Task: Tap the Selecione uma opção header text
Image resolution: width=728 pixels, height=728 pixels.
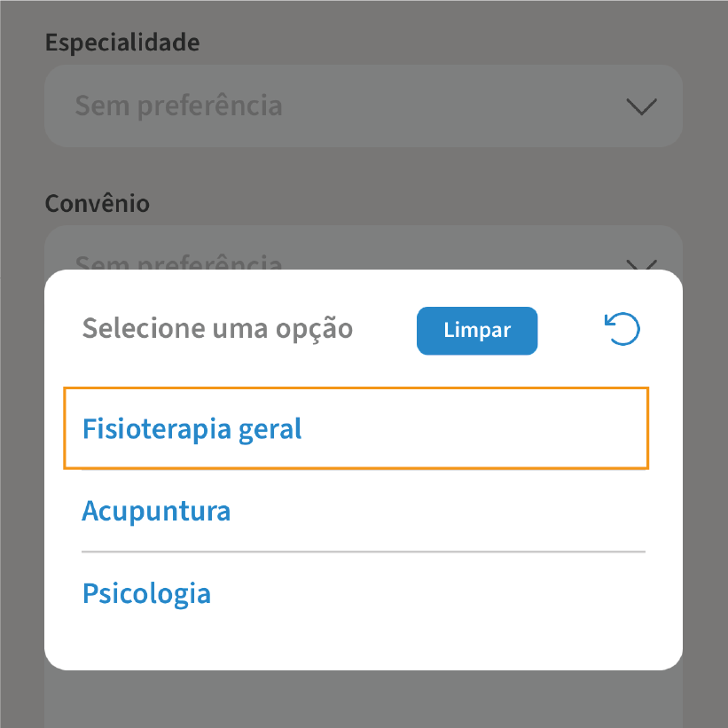Action: point(217,329)
